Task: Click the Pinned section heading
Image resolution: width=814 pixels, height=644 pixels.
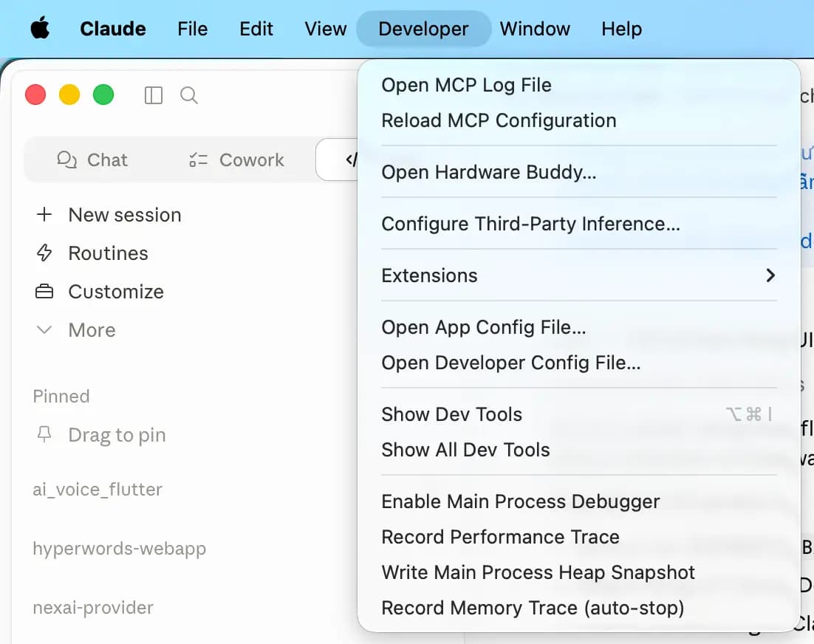Action: 61,397
